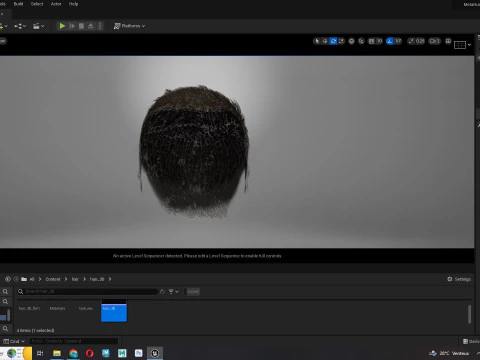
Task: Change rotation snap angle value
Action: 398,41
